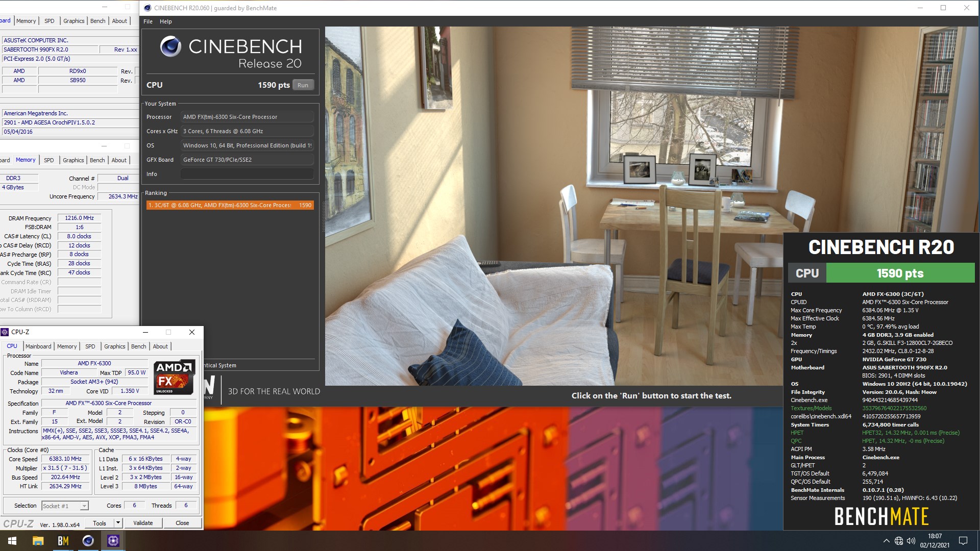The height and width of the screenshot is (551, 980).
Task: Show hidden tray icons chevron
Action: [x=886, y=541]
